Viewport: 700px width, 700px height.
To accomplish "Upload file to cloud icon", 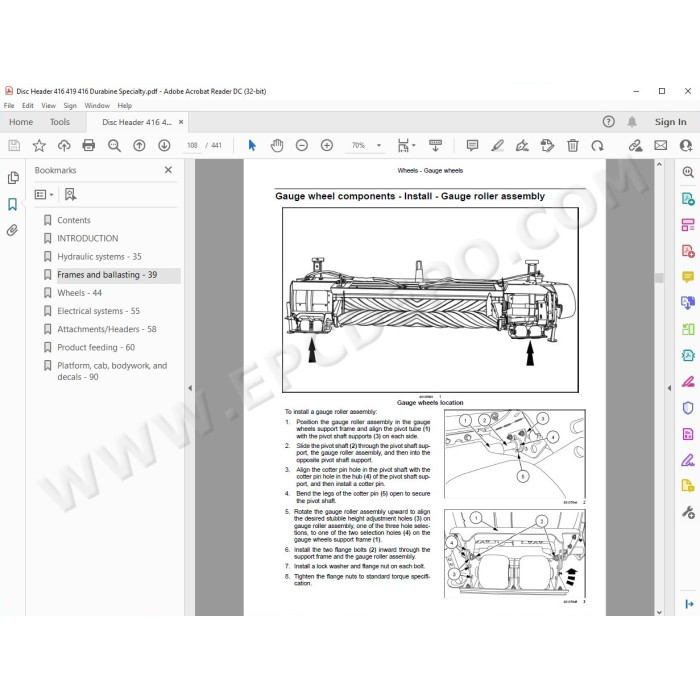I will coord(64,145).
